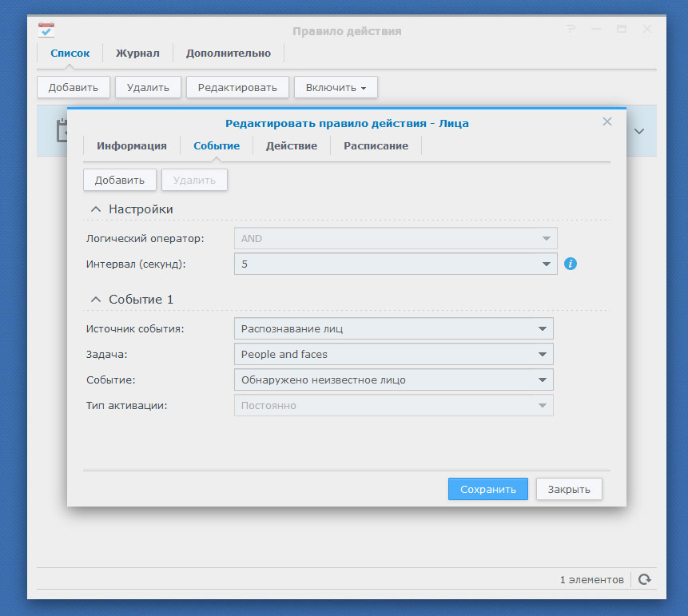Close the edit action rule dialog
This screenshot has height=616, width=688.
click(x=606, y=122)
